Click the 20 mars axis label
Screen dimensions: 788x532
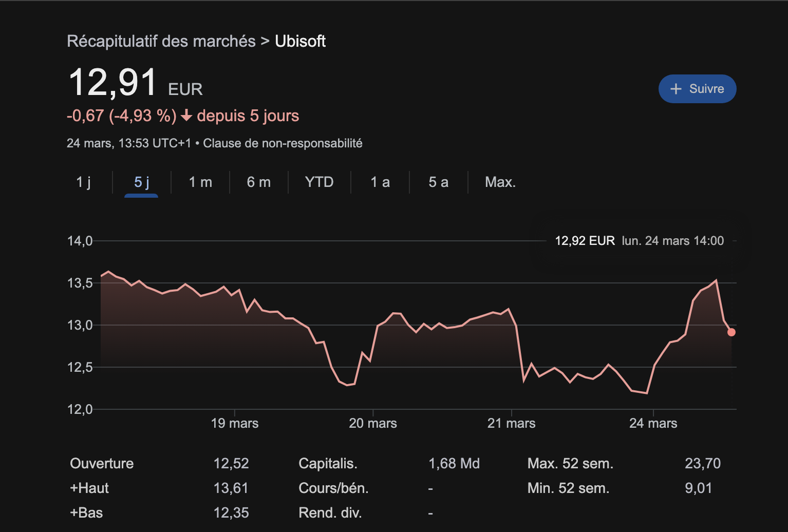(373, 423)
